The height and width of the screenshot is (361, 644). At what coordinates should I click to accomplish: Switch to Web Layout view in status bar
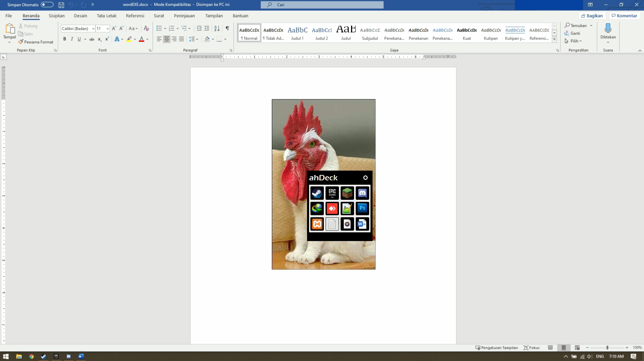pos(577,348)
